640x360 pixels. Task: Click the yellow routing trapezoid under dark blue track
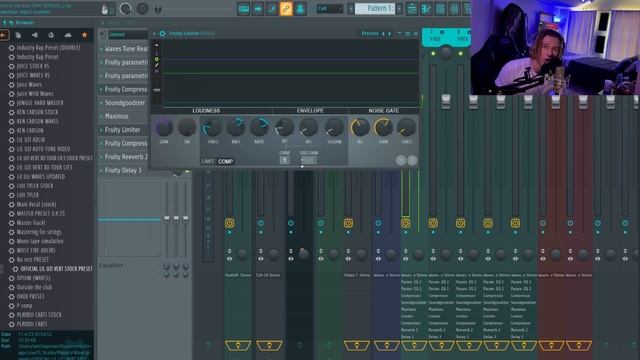(386, 346)
